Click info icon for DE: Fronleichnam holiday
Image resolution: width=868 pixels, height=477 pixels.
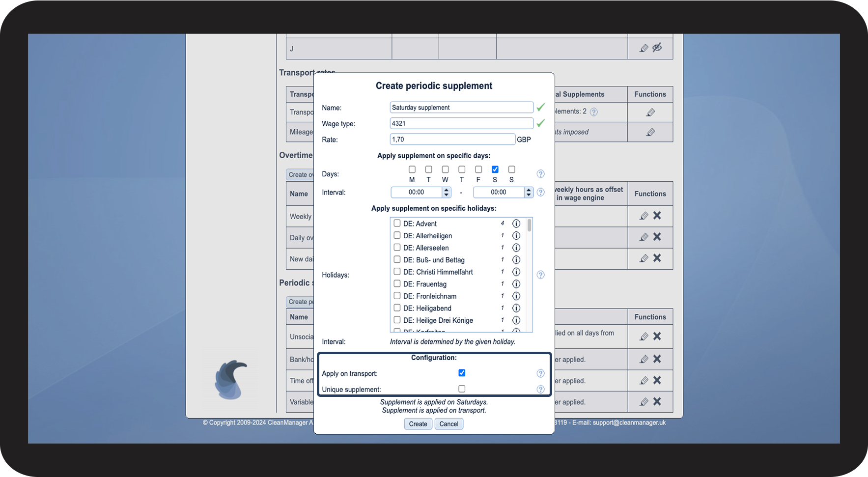coord(516,296)
